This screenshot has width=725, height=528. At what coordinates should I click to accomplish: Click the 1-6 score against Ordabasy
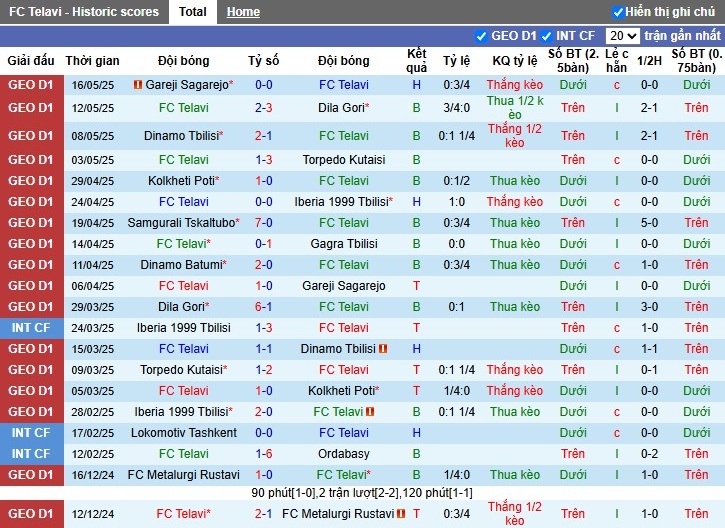pos(264,454)
